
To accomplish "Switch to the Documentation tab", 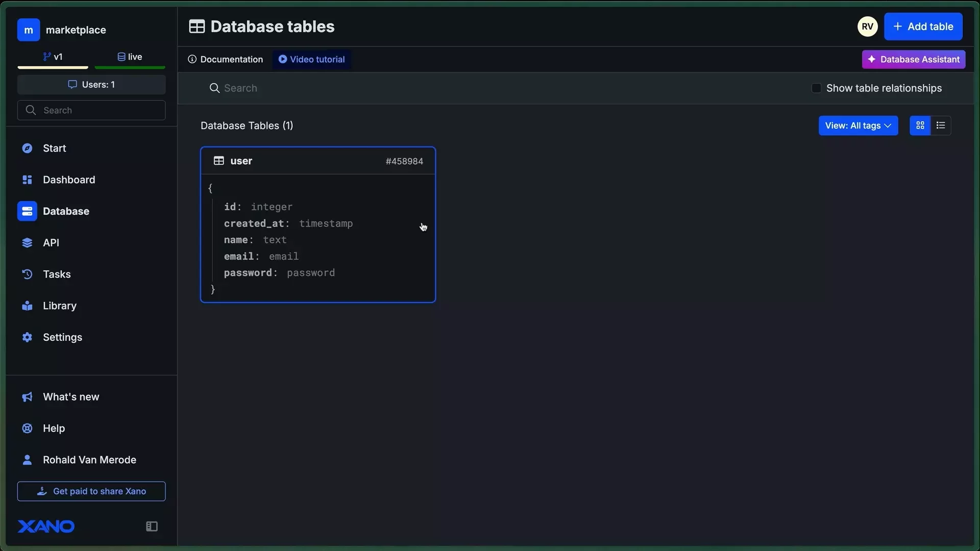I will [x=225, y=59].
